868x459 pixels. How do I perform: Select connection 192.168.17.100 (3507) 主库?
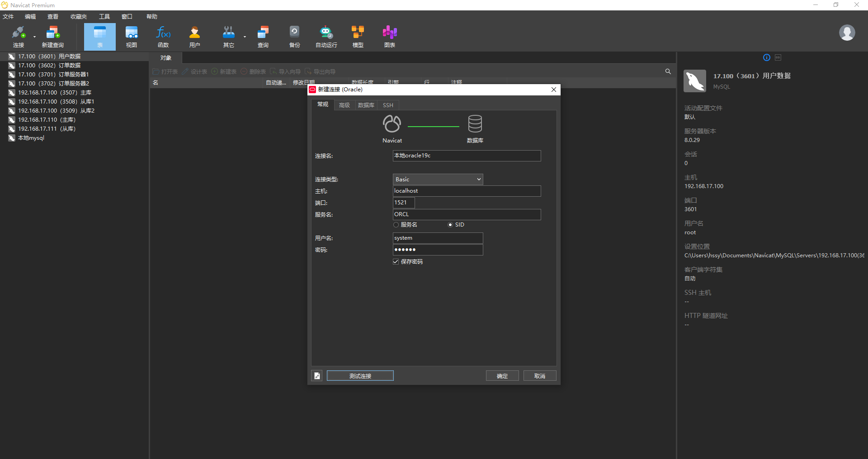[x=74, y=93]
